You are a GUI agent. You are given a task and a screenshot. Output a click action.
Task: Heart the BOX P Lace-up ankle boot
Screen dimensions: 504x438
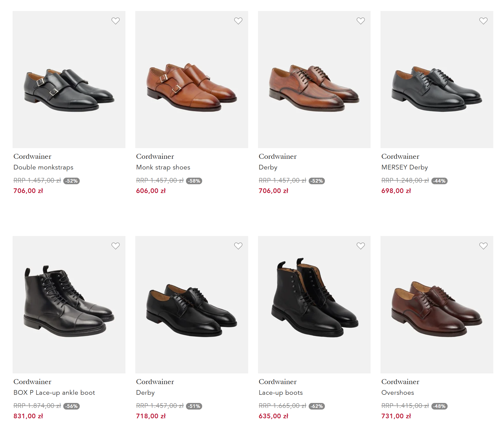tap(116, 246)
